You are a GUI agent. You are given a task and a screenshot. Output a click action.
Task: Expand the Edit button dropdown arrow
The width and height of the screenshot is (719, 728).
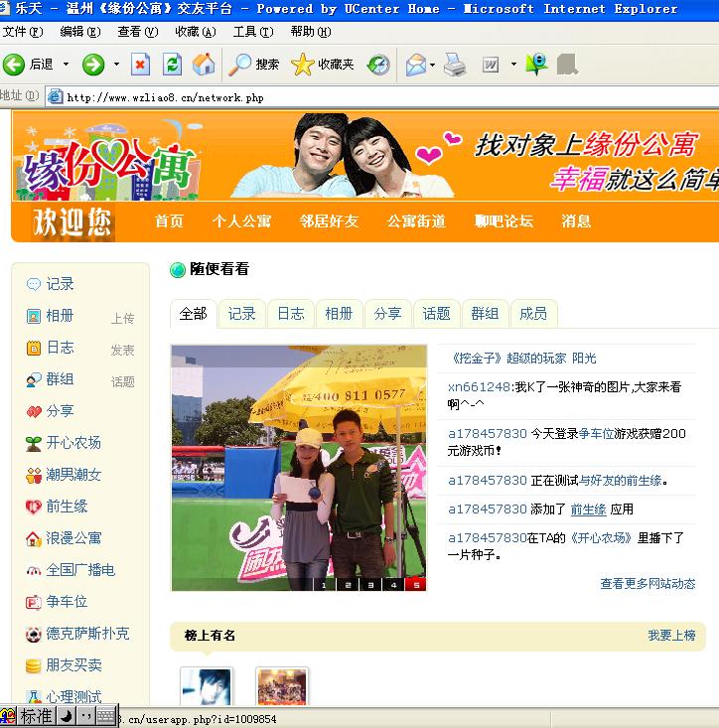point(513,65)
